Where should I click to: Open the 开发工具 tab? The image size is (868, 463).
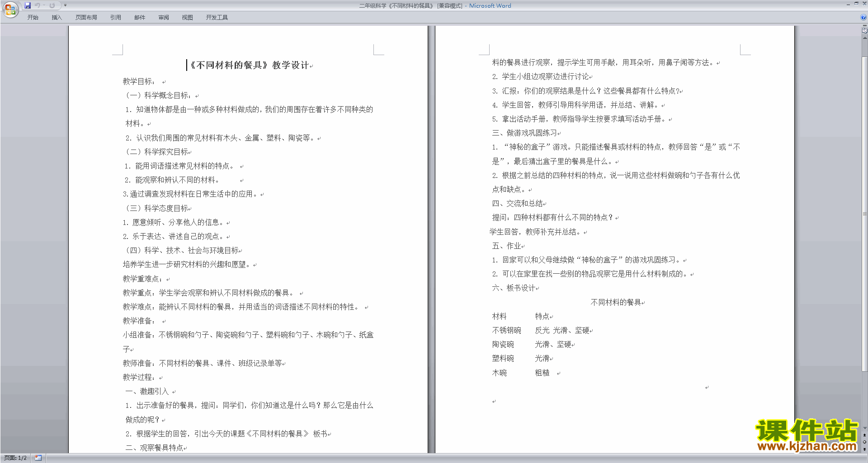[x=217, y=17]
